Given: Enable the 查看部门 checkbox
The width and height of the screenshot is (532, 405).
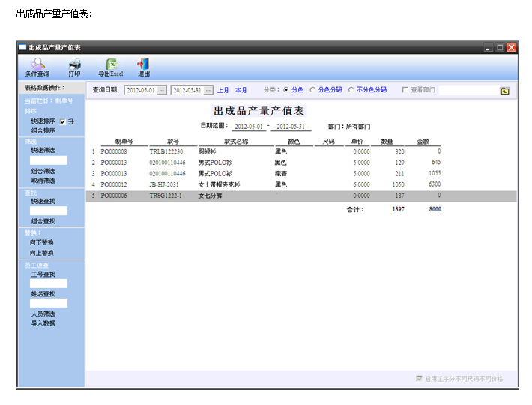Looking at the screenshot, I should (405, 90).
